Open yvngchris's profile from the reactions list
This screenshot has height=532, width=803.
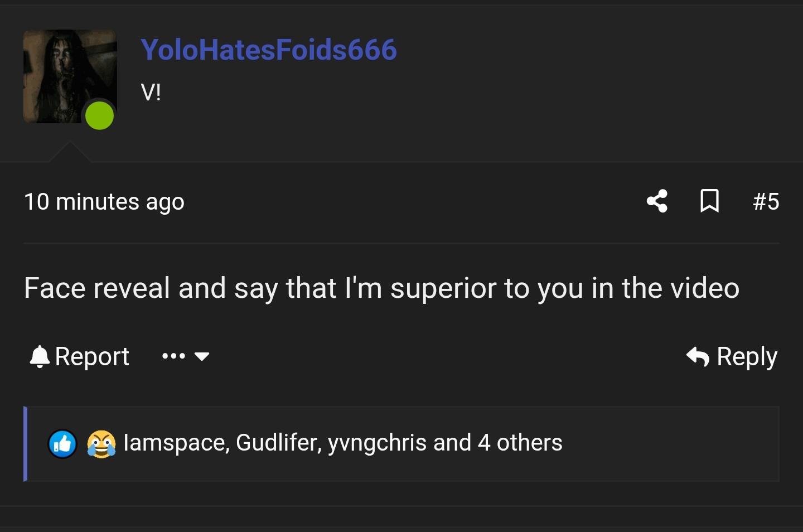pyautogui.click(x=378, y=443)
